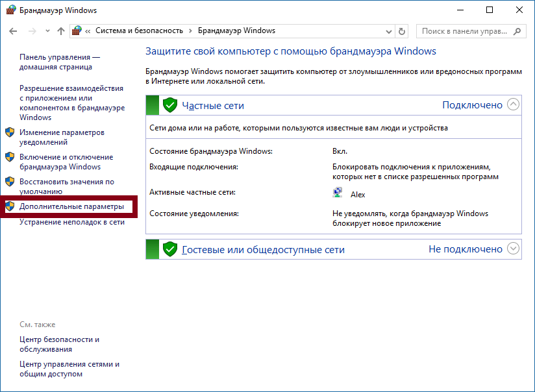Screen dimensions: 535x392
Task: Expand the guest or public networks chevron
Action: point(513,249)
